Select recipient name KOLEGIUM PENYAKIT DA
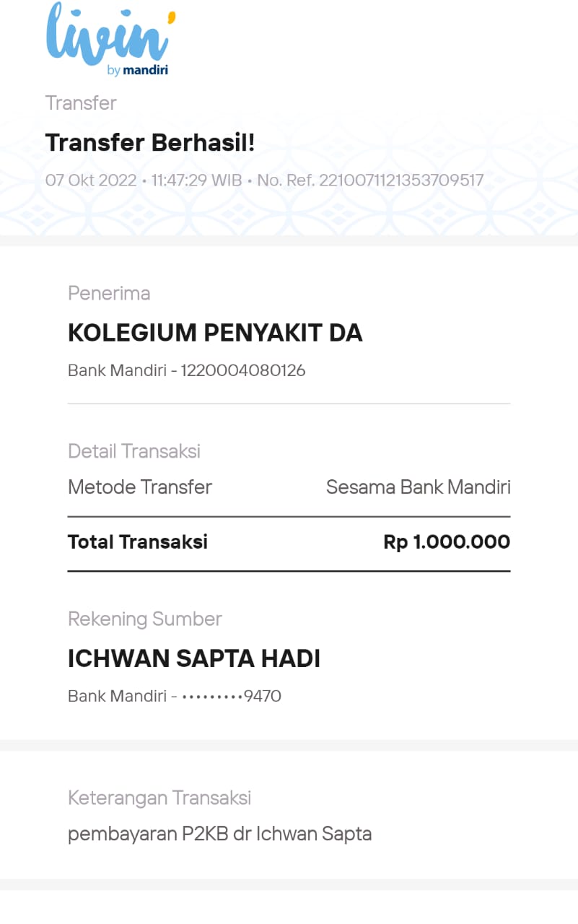Image resolution: width=578 pixels, height=924 pixels. pos(215,333)
